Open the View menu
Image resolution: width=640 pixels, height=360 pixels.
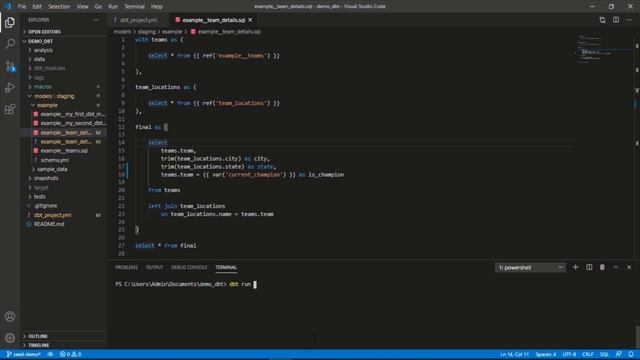pos(82,7)
